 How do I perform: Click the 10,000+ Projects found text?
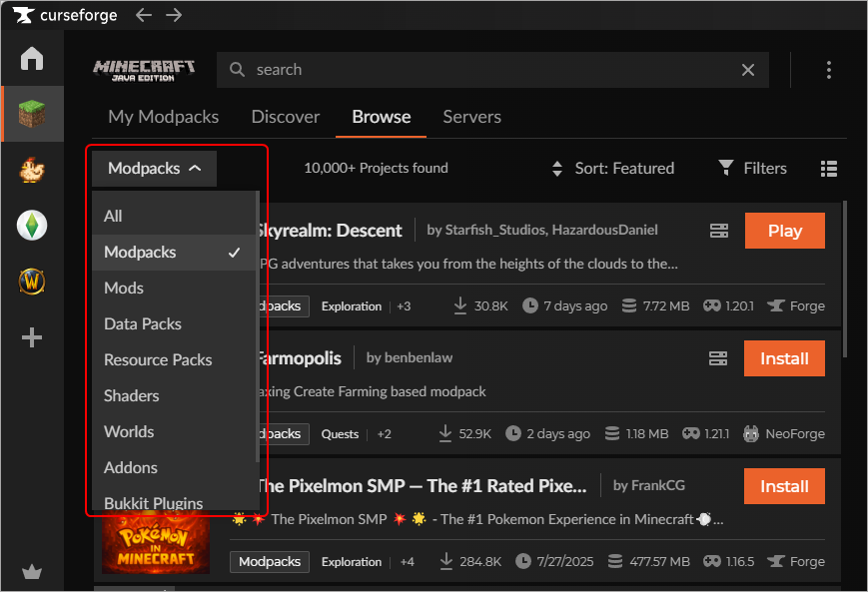(376, 168)
